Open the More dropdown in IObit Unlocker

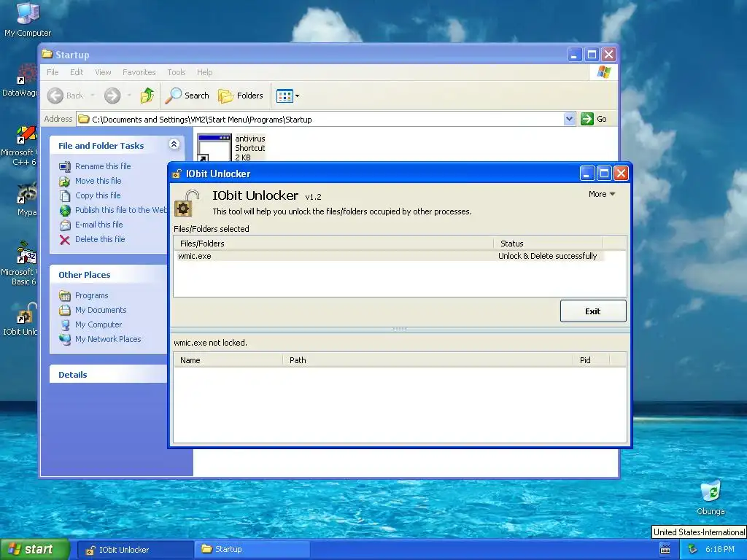602,194
